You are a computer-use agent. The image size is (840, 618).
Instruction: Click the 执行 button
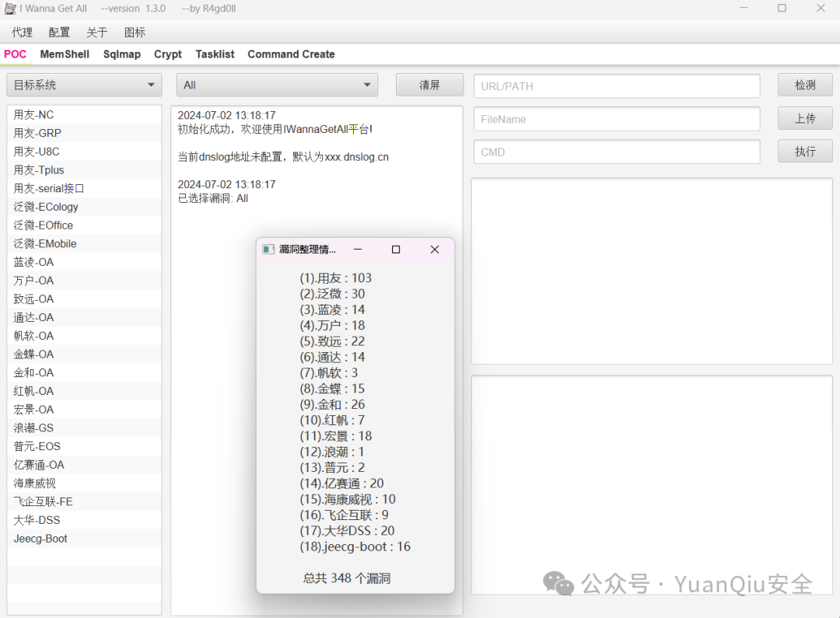pyautogui.click(x=805, y=152)
